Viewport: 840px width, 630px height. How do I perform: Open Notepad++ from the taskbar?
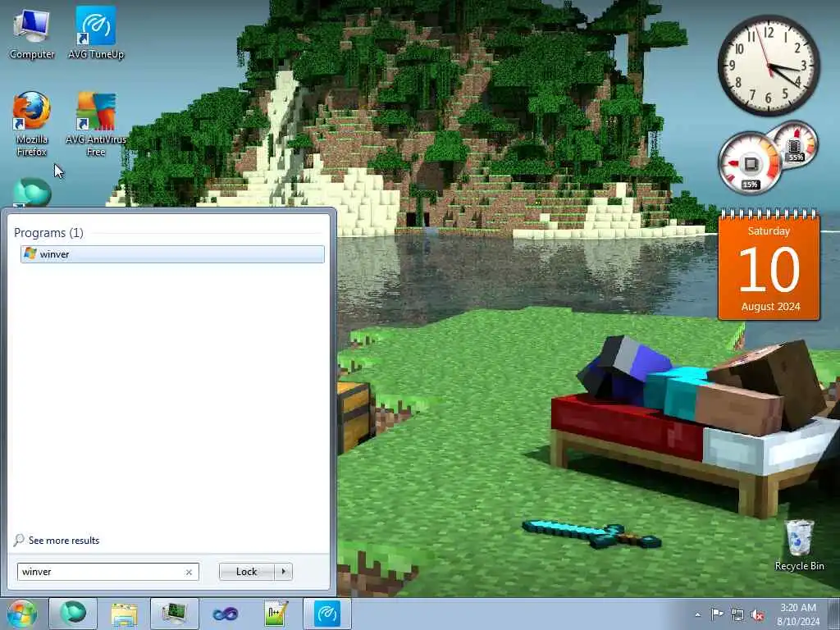tap(276, 614)
